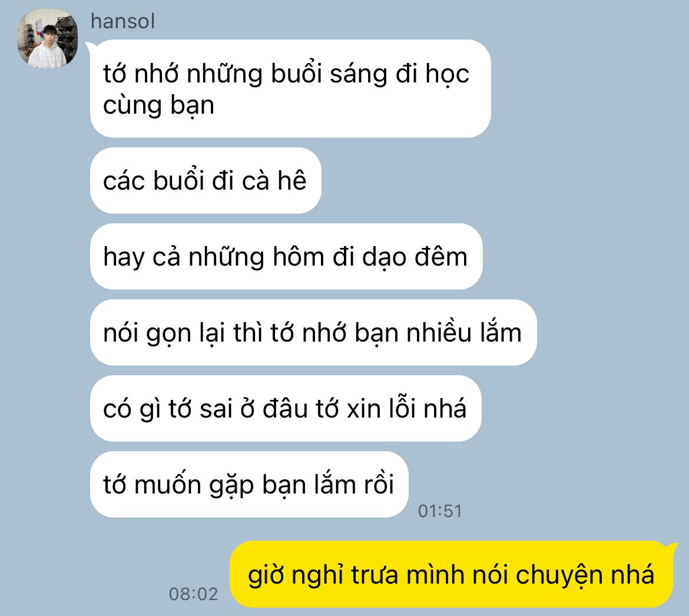This screenshot has width=689, height=616.
Task: Select the 'có gì tớ sai ở đâu' message
Action: tap(286, 409)
